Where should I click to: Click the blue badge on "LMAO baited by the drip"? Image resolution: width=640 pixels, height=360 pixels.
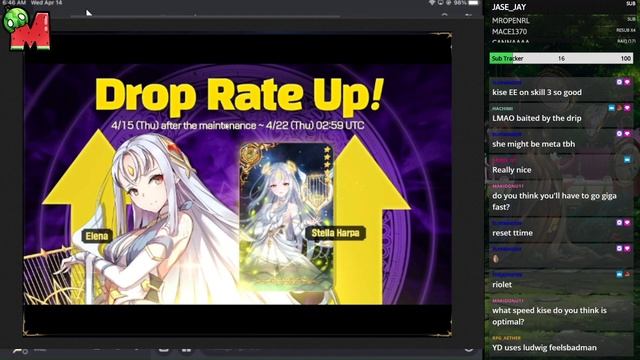pos(611,108)
